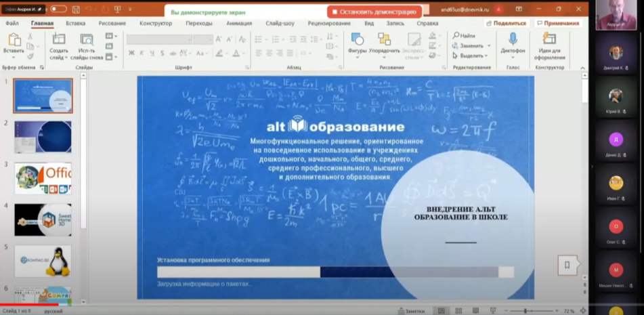644x315 pixels.
Task: Select slide 2 thumbnail
Action: coord(43,137)
